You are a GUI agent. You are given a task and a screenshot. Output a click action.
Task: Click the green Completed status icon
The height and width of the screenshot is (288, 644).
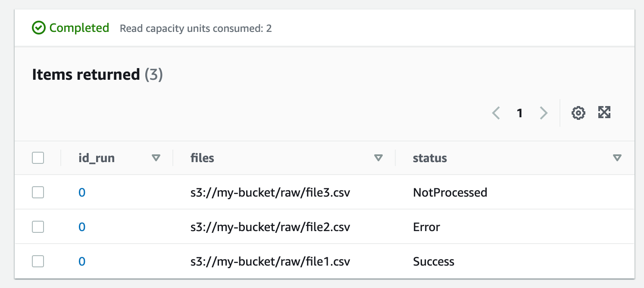point(39,28)
